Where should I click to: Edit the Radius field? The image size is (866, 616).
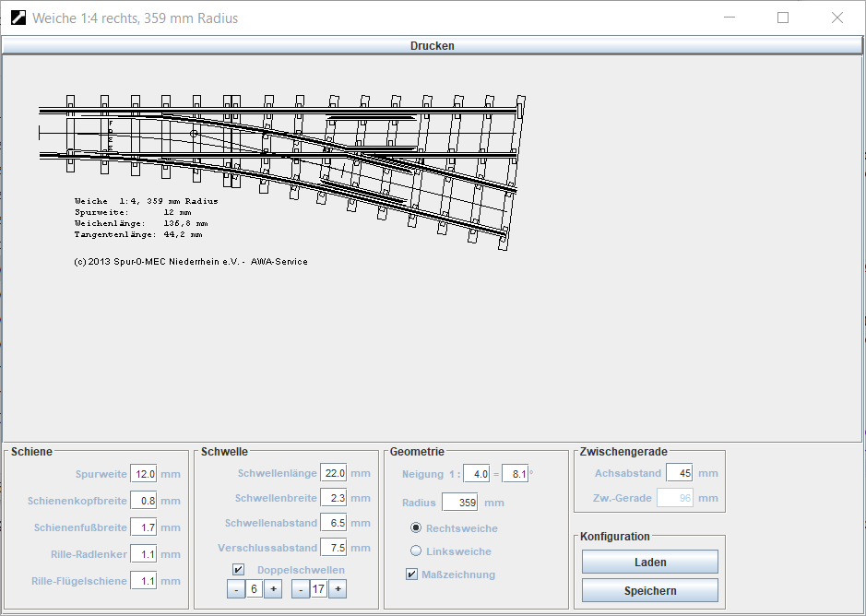click(x=458, y=503)
